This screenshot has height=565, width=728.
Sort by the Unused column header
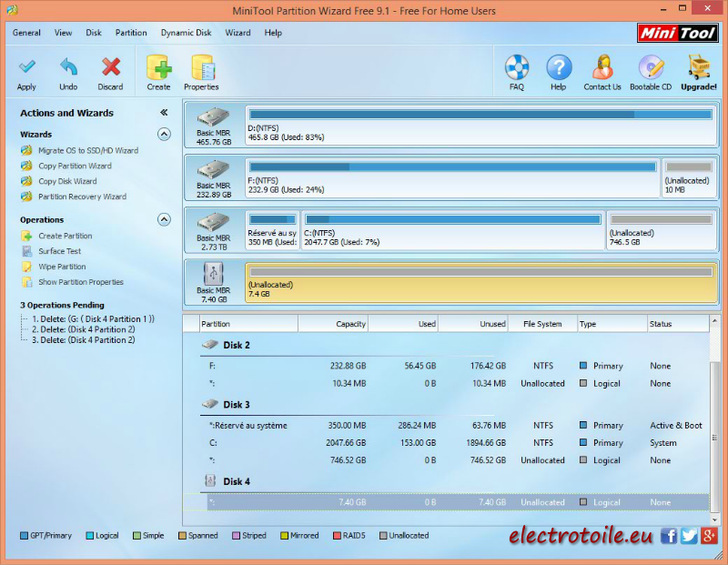tap(473, 324)
